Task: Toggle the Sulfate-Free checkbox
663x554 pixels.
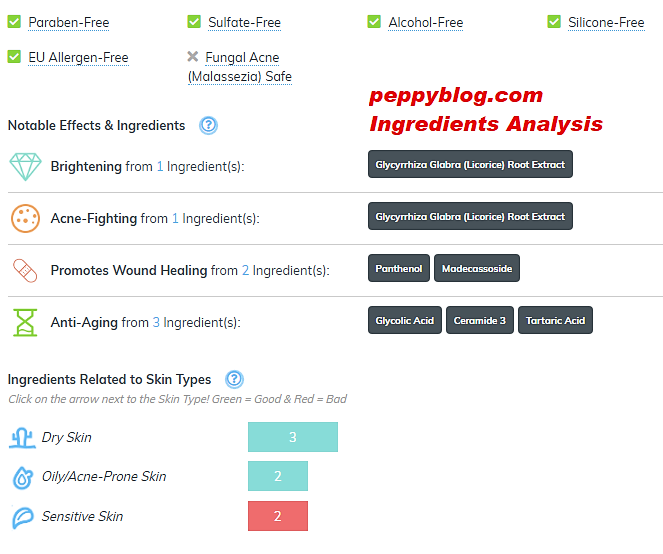Action: (194, 22)
